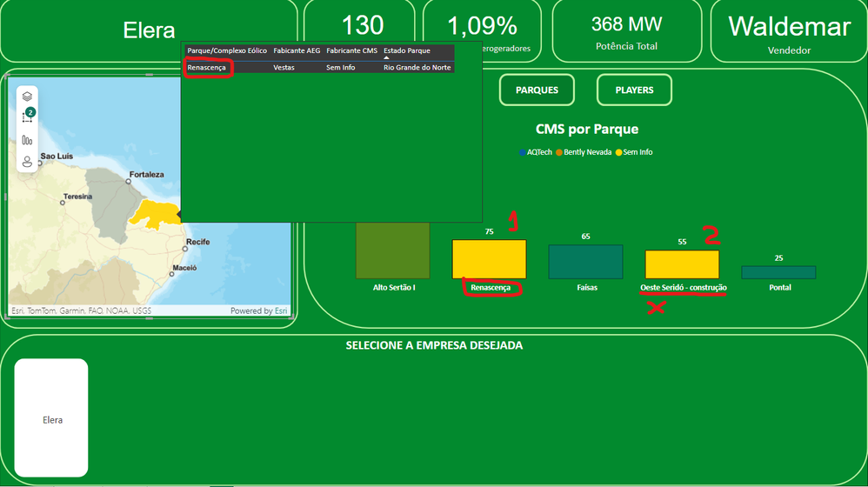
Task: Click the Renascença row in tooltip table
Action: tap(319, 68)
